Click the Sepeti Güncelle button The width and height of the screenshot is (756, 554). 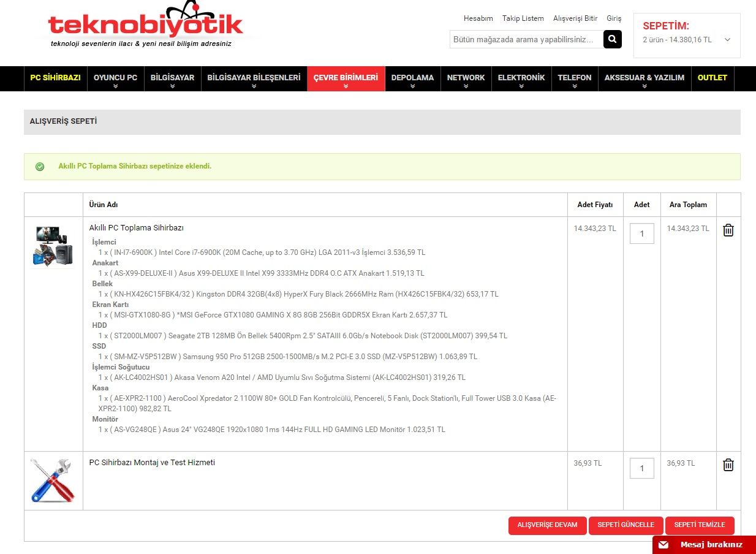point(626,525)
